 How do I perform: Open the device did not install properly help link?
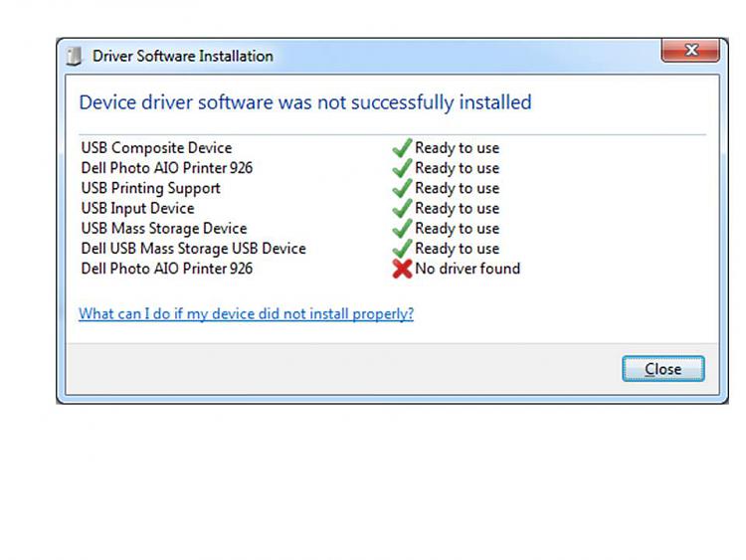pos(246,314)
